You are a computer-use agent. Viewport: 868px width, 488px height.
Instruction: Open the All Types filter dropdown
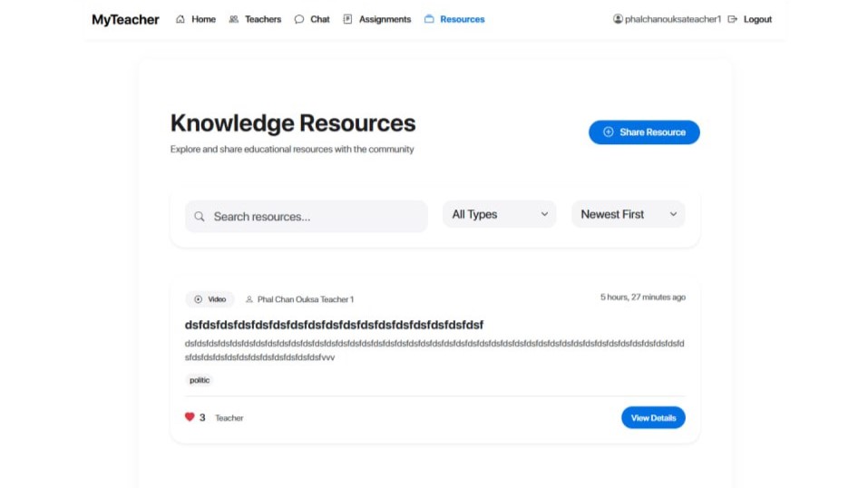coord(499,215)
